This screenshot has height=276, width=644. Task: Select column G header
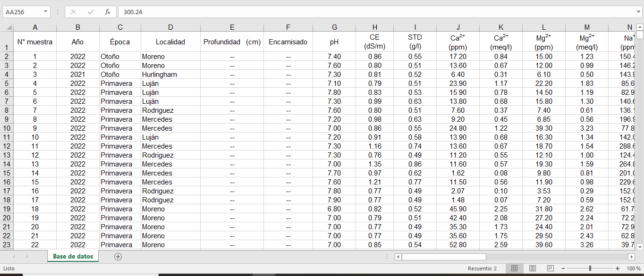tap(334, 27)
